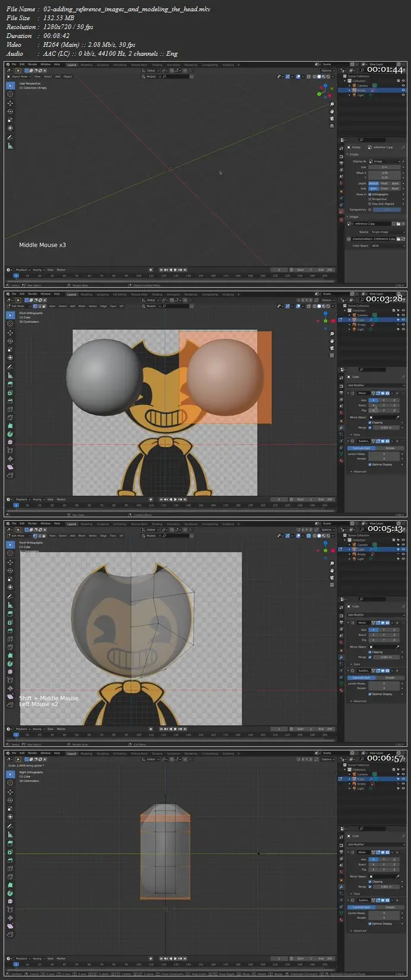Collapse the Image panel in the 00:01:44 frame
Viewport: 411px width, 980px height.
click(x=347, y=217)
